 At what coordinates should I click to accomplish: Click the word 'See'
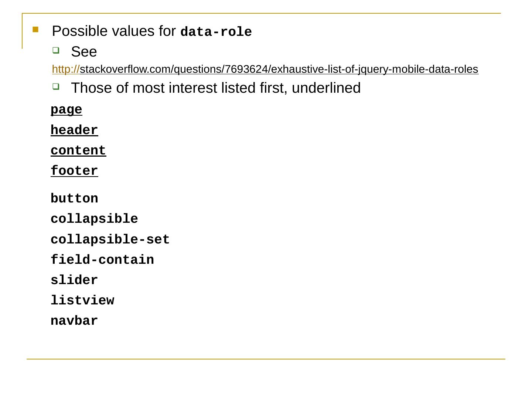click(x=84, y=52)
